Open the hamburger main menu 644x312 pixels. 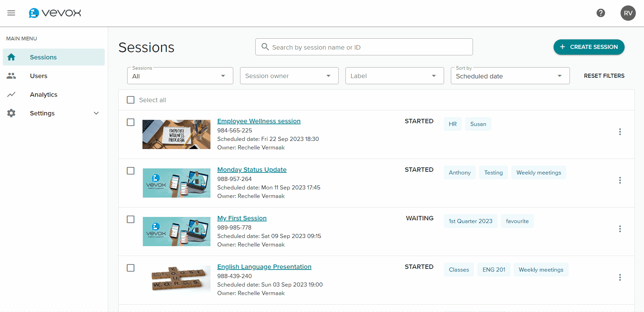11,13
